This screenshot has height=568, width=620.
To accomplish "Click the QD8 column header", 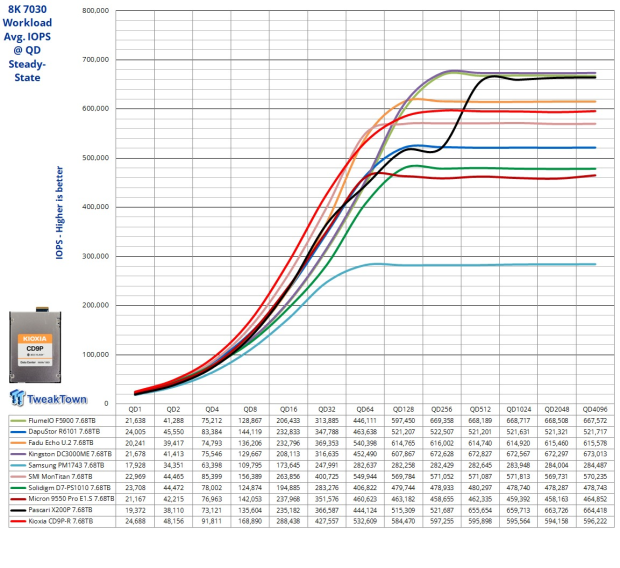I will coord(250,409).
